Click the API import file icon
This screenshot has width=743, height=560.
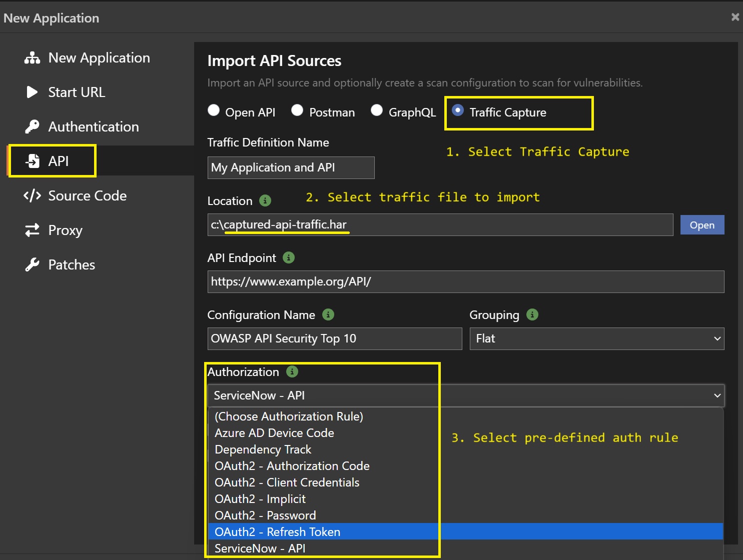33,161
